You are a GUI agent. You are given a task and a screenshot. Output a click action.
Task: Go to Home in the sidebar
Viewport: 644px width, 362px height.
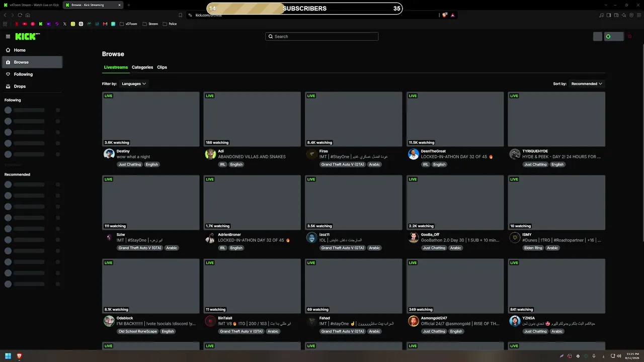coord(32,50)
